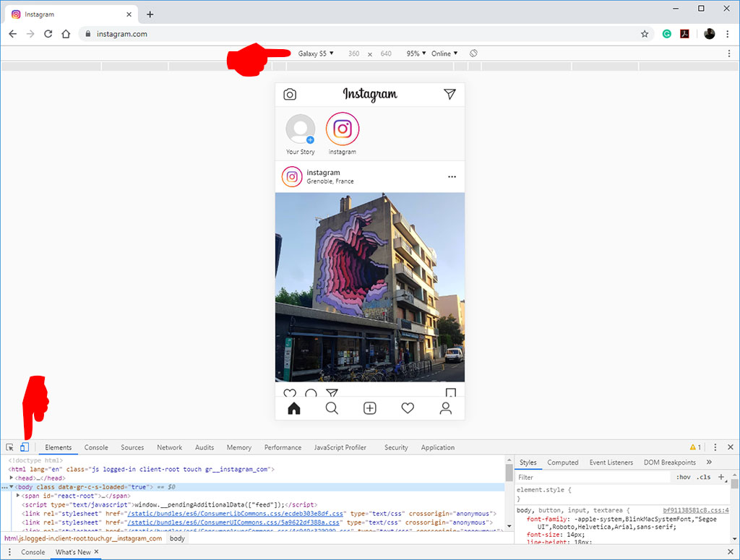Open the Galaxy S5 device dropdown
This screenshot has width=740, height=560.
316,53
